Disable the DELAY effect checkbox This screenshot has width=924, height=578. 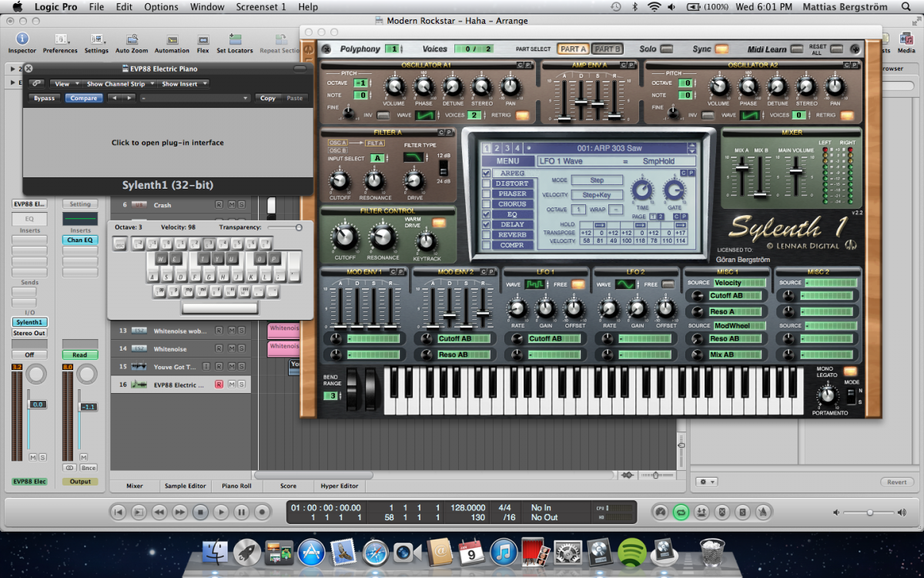(x=485, y=224)
